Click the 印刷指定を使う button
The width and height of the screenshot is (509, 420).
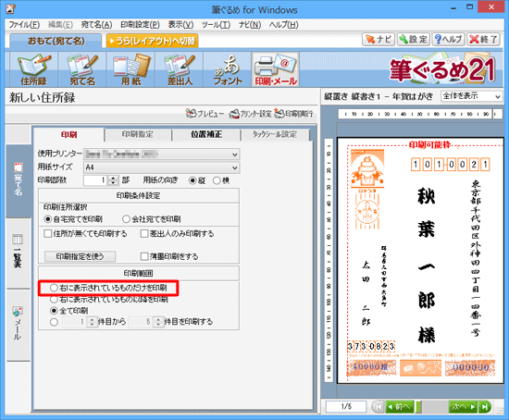[80, 256]
